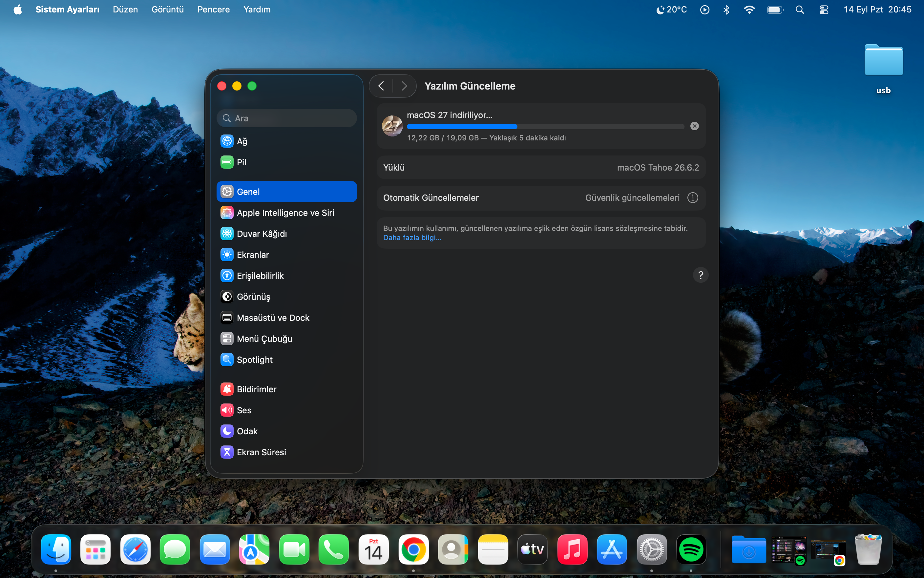Screen dimensions: 924x578
Task: Open Ekran Süresi settings
Action: 286,452
